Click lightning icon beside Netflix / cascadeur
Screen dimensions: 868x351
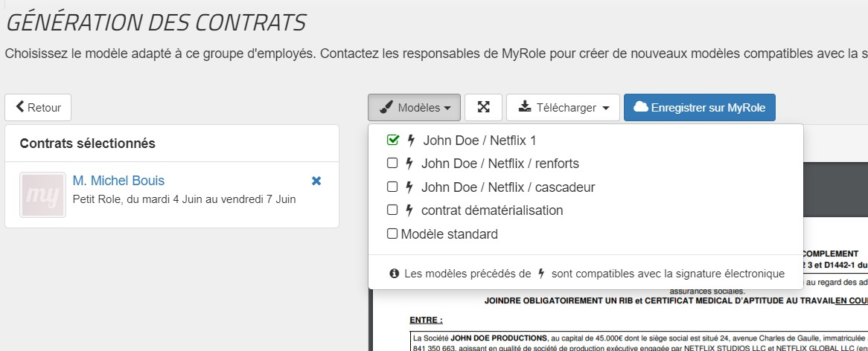point(409,187)
